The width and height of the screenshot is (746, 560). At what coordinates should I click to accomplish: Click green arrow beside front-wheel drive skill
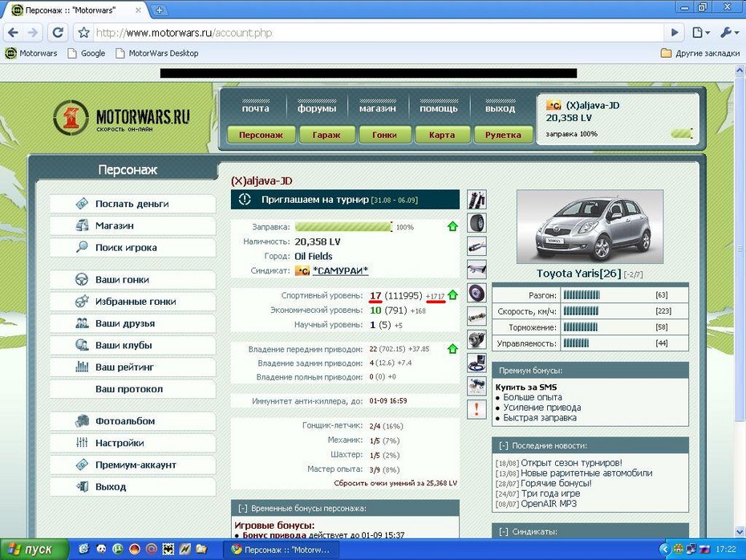coord(452,349)
